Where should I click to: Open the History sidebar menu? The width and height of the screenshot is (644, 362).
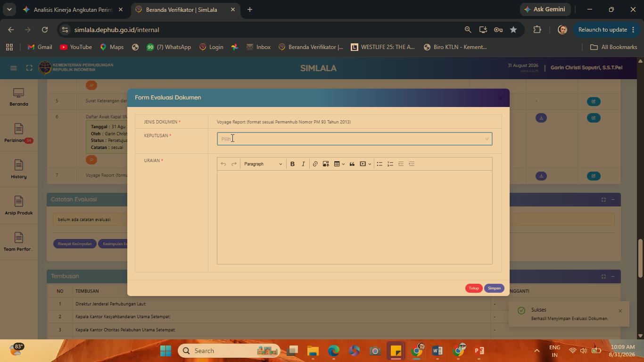pyautogui.click(x=19, y=170)
